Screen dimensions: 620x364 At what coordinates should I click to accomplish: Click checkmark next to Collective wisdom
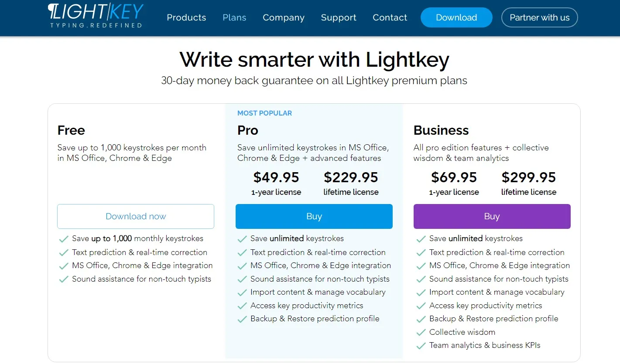pos(421,333)
